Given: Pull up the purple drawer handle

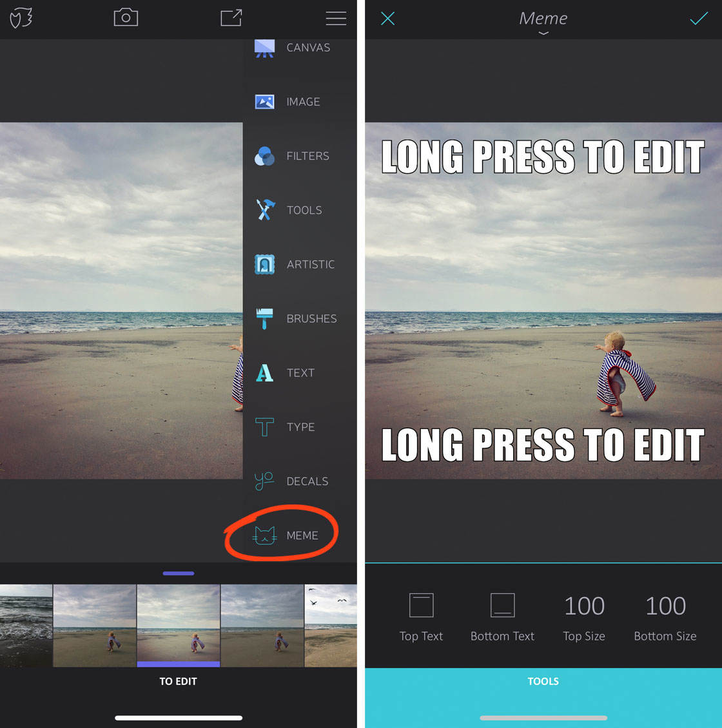Looking at the screenshot, I should click(179, 573).
